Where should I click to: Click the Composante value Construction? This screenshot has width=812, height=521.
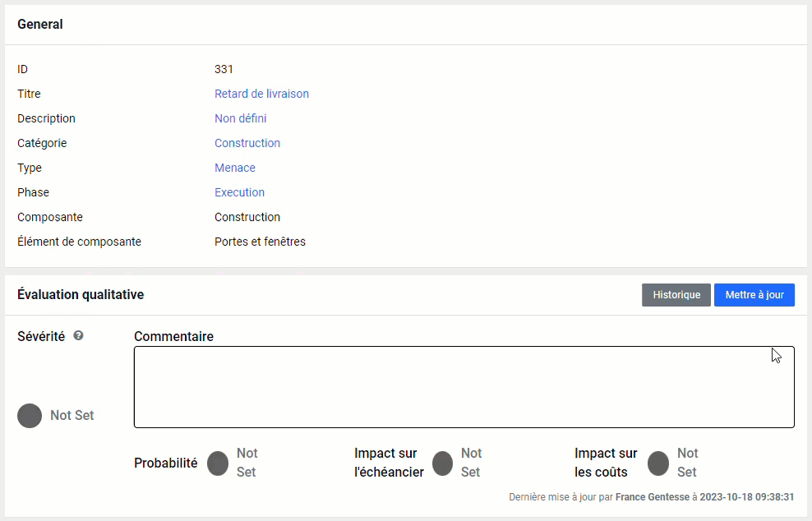click(x=247, y=217)
